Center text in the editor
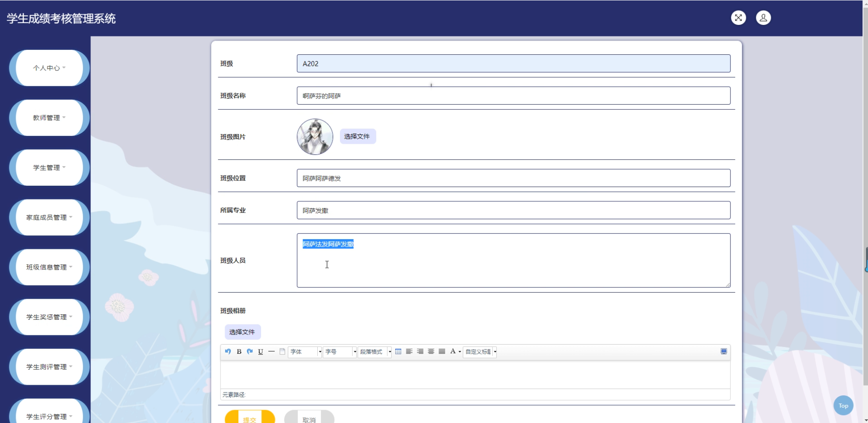The height and width of the screenshot is (423, 868). point(431,352)
